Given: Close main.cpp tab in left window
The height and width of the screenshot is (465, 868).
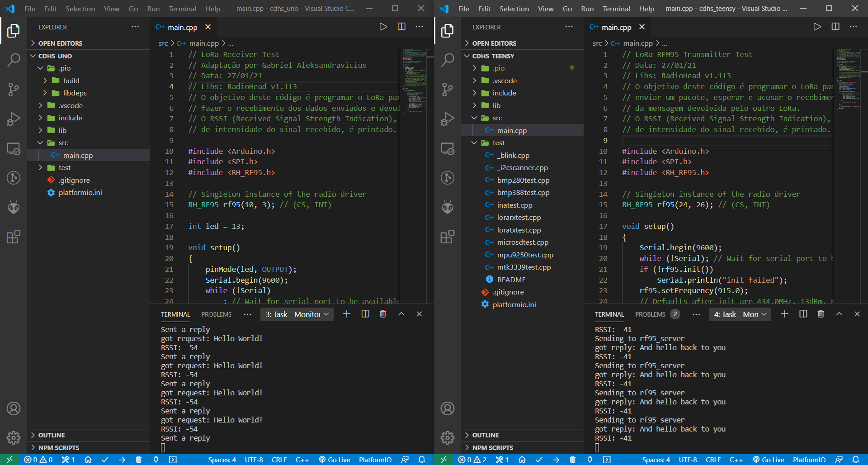Looking at the screenshot, I should [x=208, y=27].
